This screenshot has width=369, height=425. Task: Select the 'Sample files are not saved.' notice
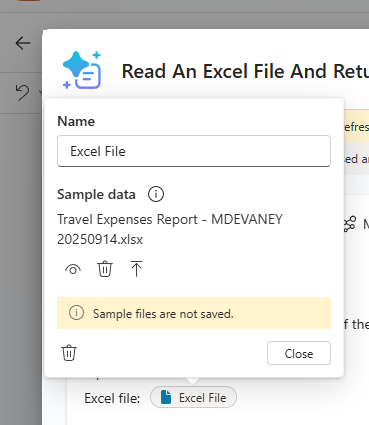point(194,313)
